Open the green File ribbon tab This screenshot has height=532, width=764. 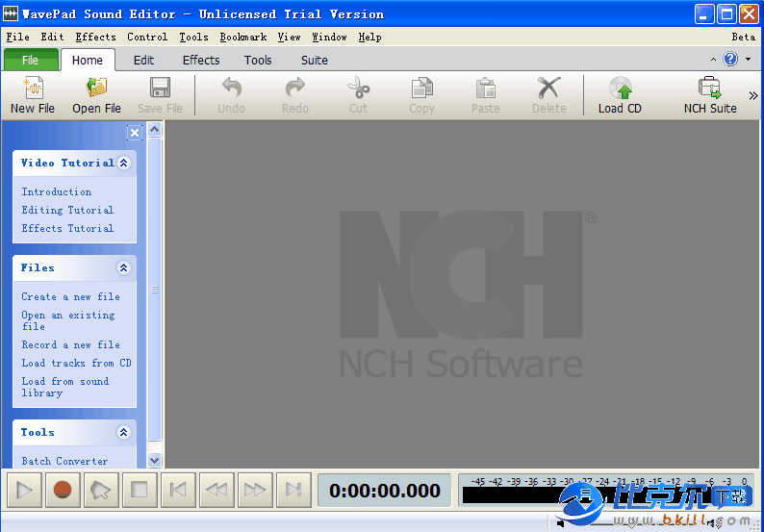click(30, 60)
